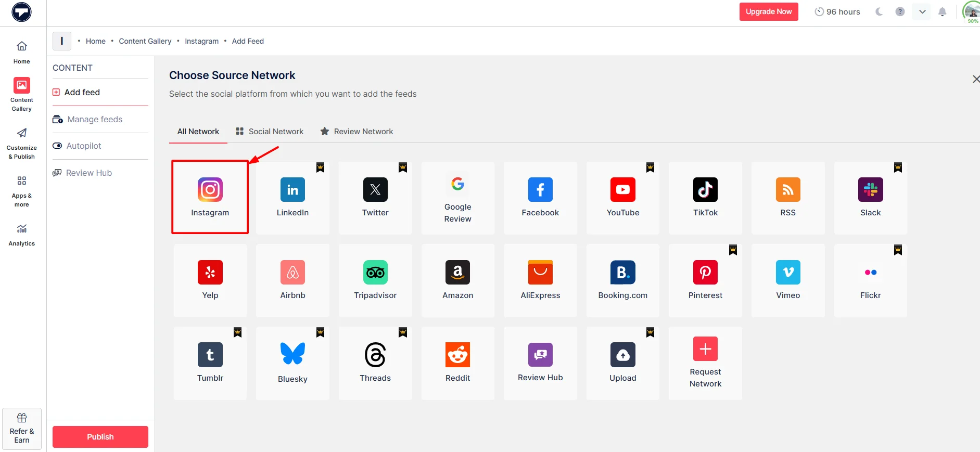Pick the TikTok network card
The height and width of the screenshot is (452, 980).
click(x=705, y=198)
